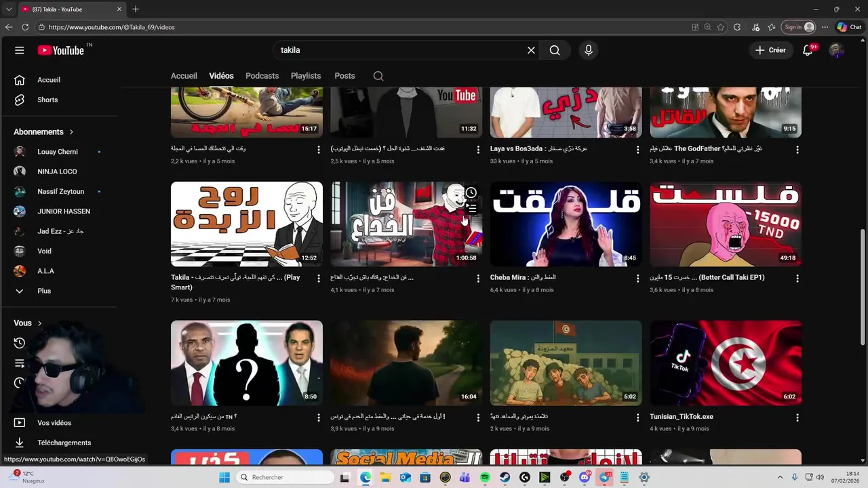Open Copilot Chat in Edge
The width and height of the screenshot is (868, 488).
[x=850, y=27]
